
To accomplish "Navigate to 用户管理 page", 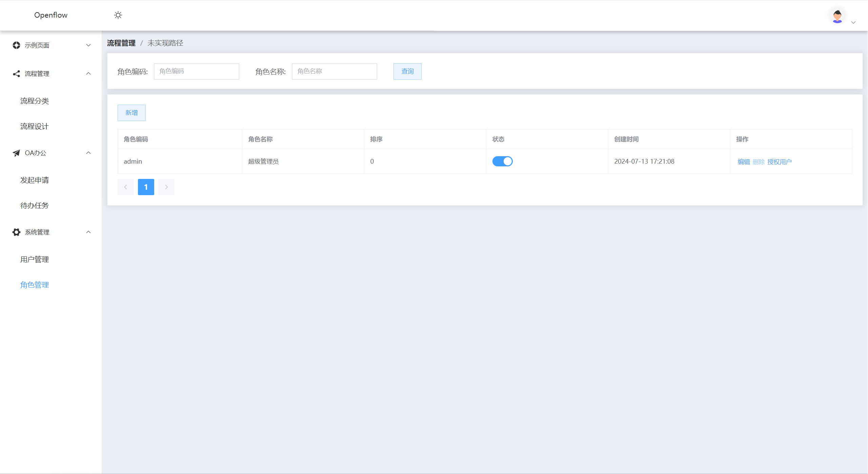I will pyautogui.click(x=35, y=260).
